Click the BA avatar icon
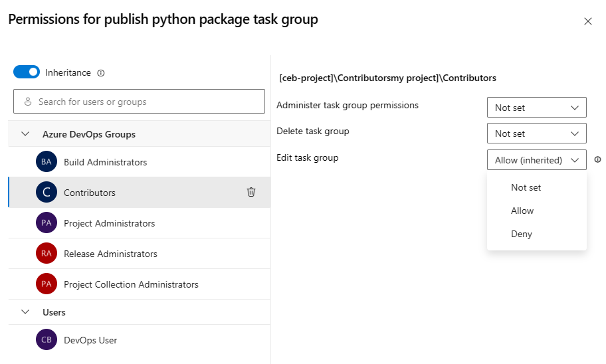Image resolution: width=606 pixels, height=364 pixels. point(47,161)
